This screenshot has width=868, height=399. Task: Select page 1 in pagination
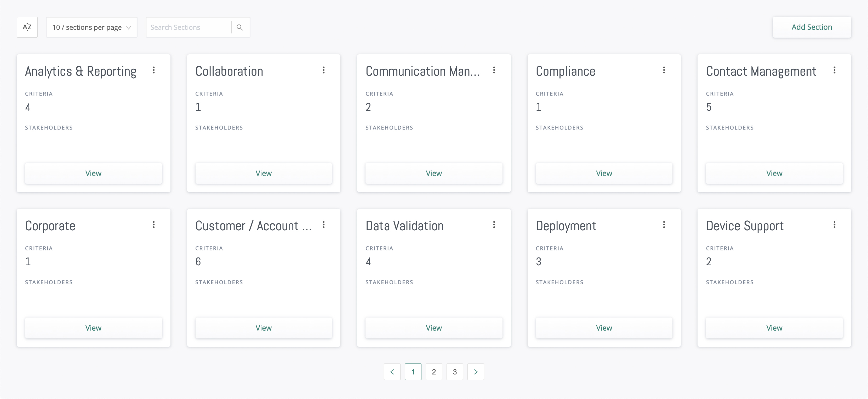pos(413,372)
